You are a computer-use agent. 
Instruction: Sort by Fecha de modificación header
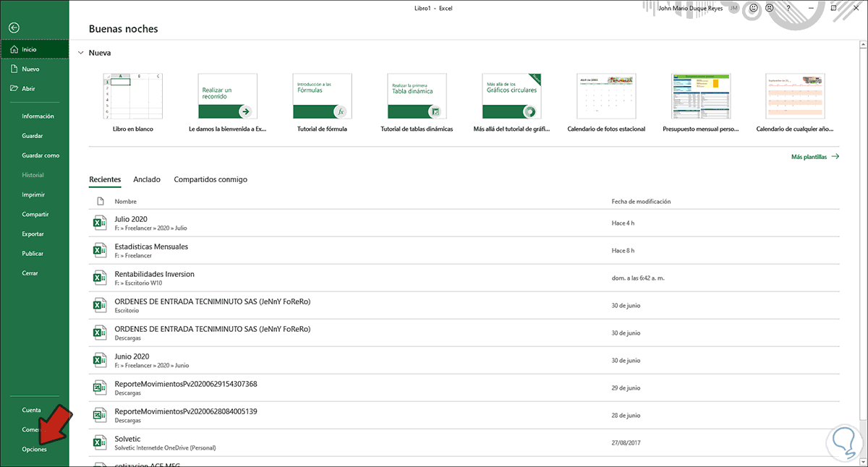(642, 202)
